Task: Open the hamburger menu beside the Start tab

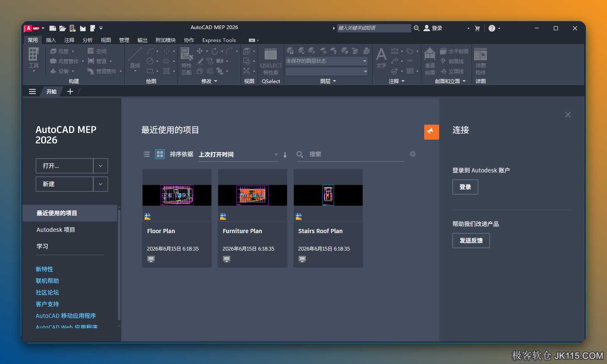Action: pos(32,91)
